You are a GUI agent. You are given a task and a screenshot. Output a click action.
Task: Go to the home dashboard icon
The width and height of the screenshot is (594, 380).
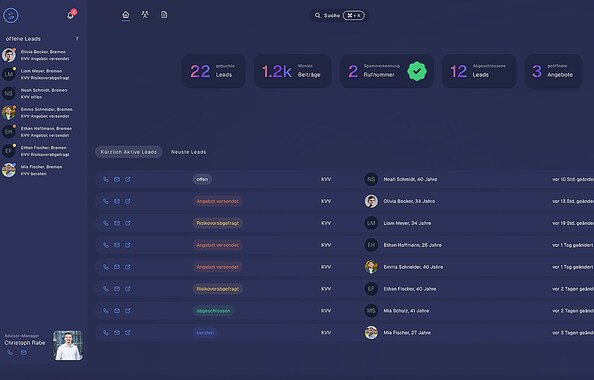126,15
